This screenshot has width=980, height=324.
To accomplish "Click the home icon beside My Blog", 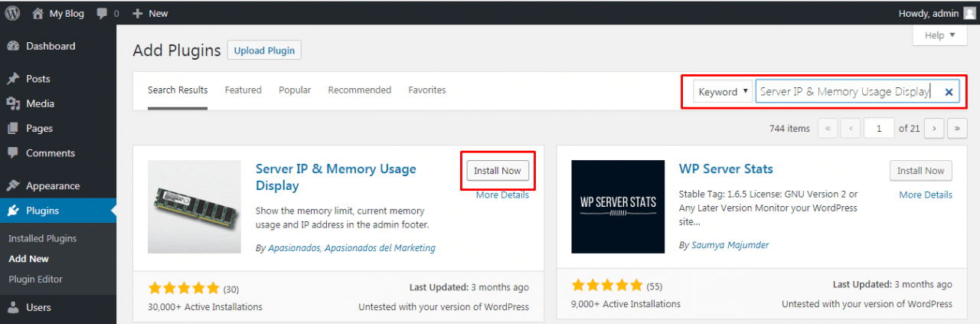I will click(x=38, y=13).
